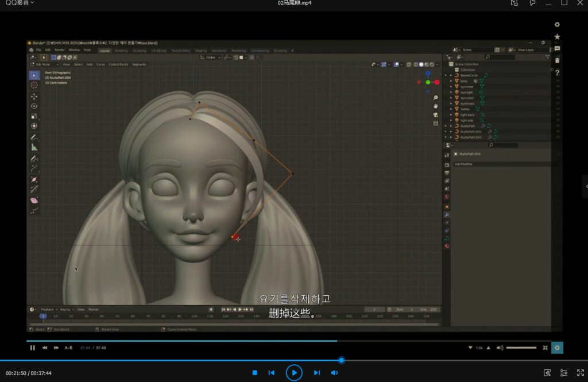Open the comment bubble icon in the sidebar
Image resolution: width=588 pixels, height=382 pixels.
pyautogui.click(x=557, y=48)
